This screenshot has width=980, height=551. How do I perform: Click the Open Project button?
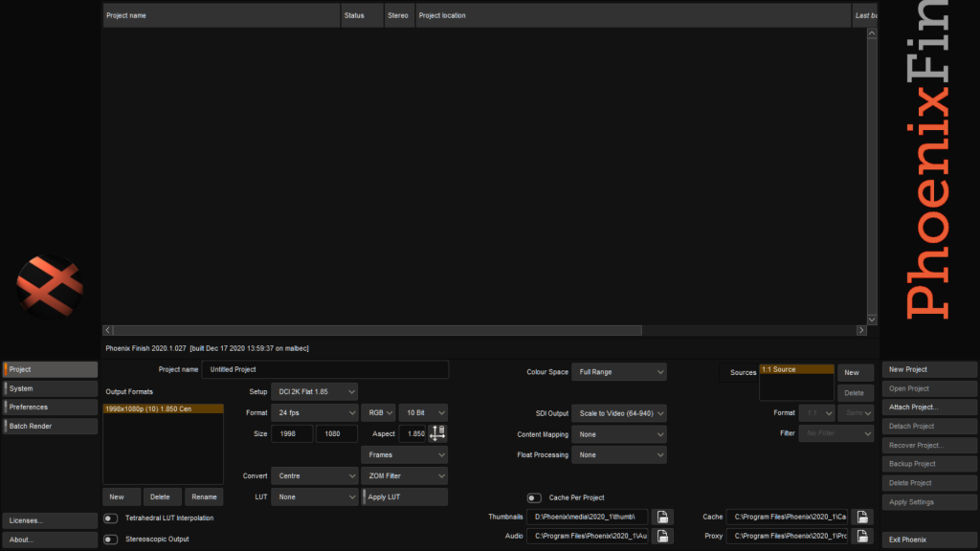coord(929,388)
